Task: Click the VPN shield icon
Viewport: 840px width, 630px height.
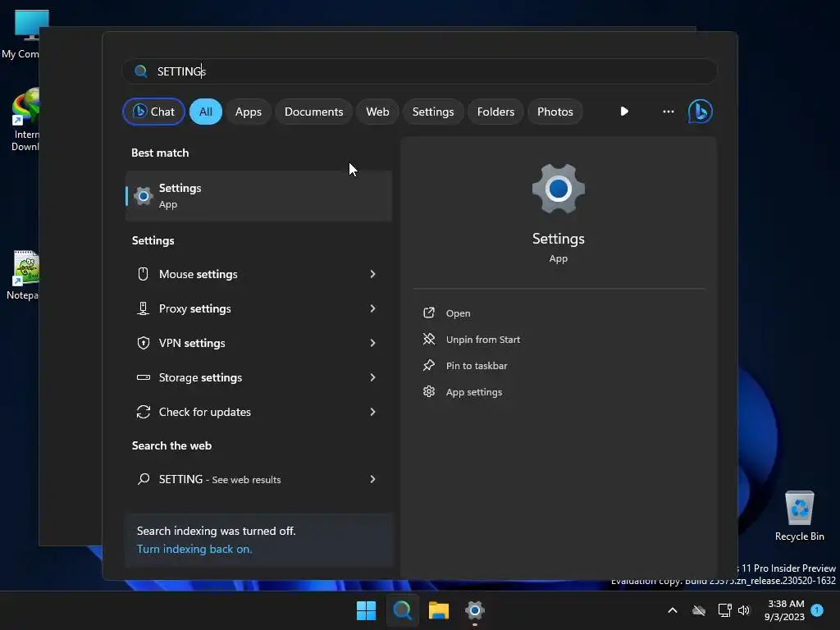Action: tap(143, 343)
